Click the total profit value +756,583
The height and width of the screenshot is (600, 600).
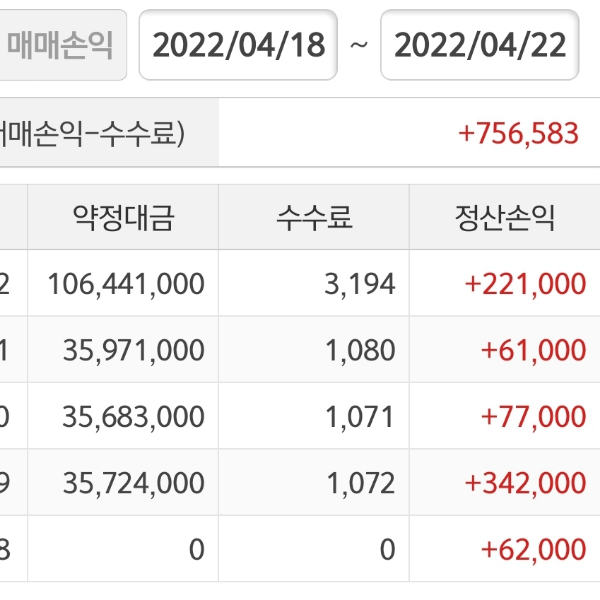click(518, 134)
